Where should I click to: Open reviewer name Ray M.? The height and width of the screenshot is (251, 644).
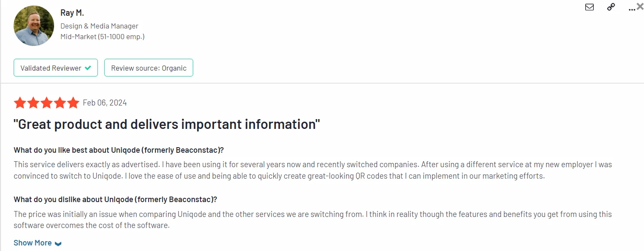(x=72, y=13)
